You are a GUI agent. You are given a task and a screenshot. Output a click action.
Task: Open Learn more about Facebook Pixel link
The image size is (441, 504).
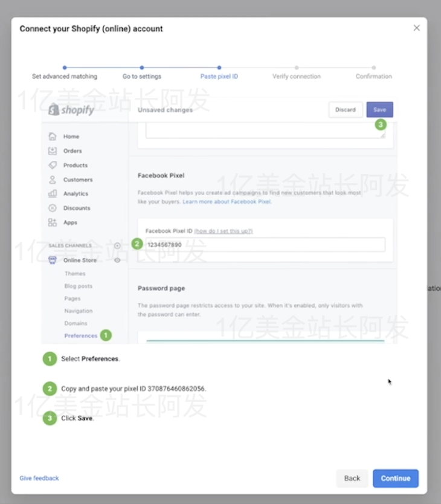coord(227,201)
